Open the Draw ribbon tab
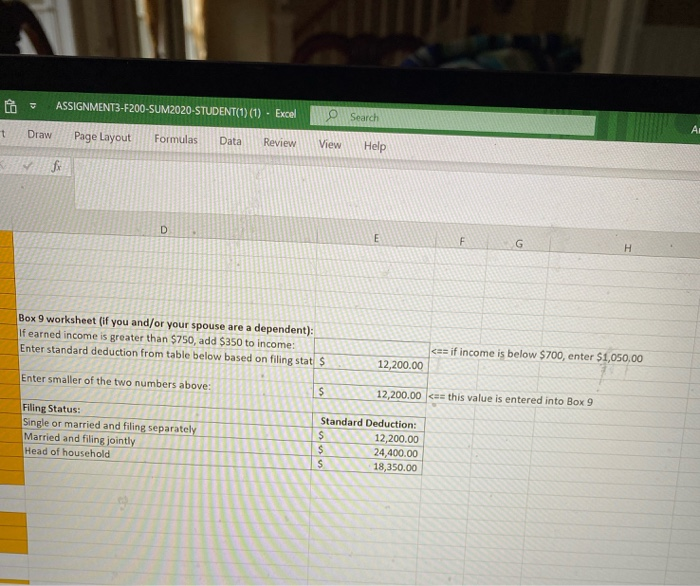The height and width of the screenshot is (586, 700). [39, 134]
